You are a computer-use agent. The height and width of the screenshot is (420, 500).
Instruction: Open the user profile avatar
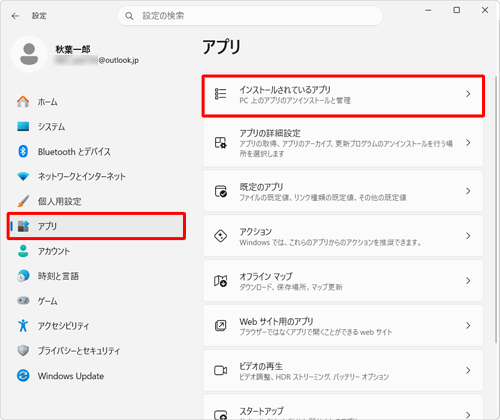[x=29, y=54]
